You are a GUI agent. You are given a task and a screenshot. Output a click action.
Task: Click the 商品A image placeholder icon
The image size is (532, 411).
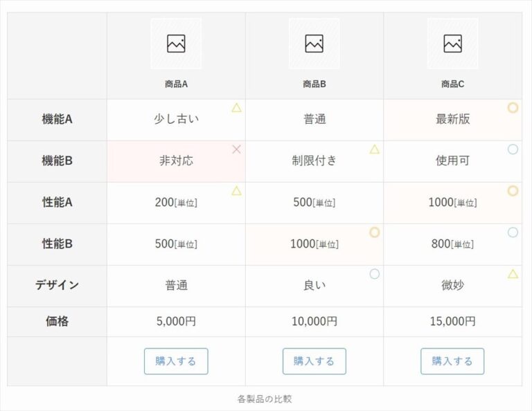pyautogui.click(x=176, y=44)
